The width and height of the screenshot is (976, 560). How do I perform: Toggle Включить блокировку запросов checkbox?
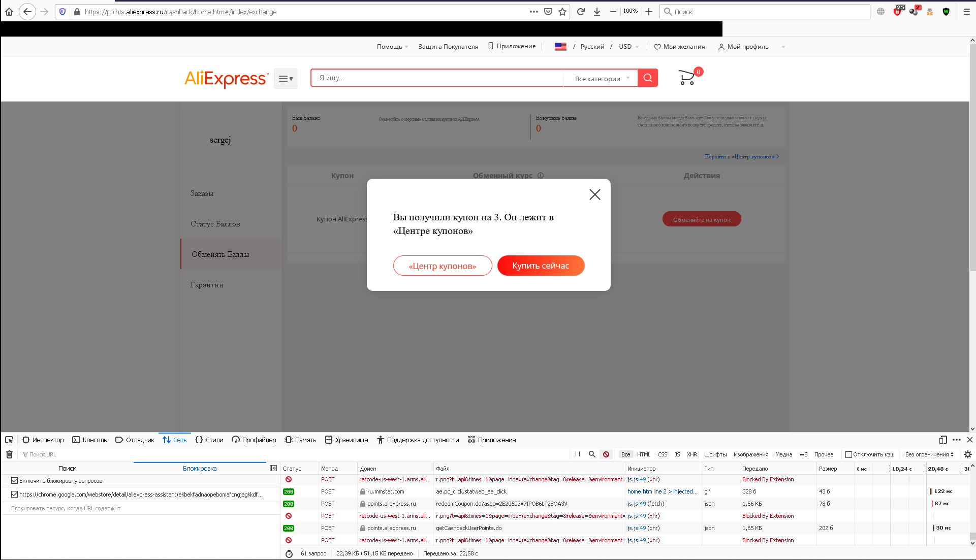click(15, 480)
